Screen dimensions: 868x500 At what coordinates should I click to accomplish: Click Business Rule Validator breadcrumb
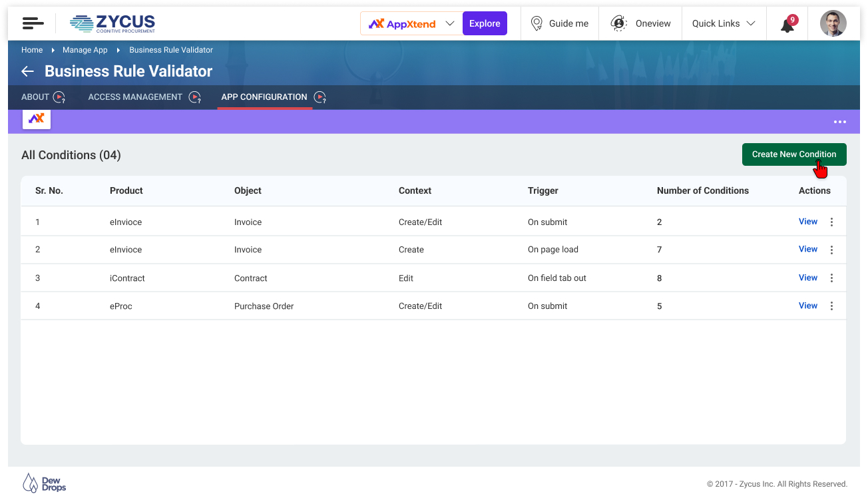tap(171, 50)
